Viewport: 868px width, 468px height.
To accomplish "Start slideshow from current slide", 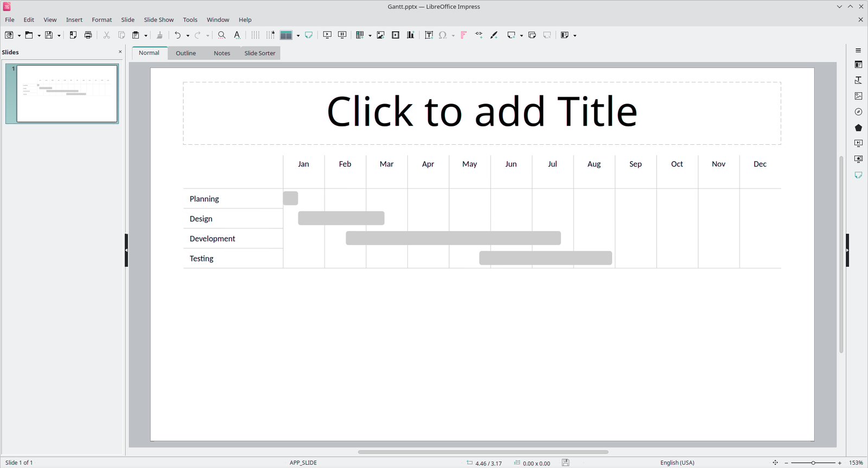I will point(342,35).
